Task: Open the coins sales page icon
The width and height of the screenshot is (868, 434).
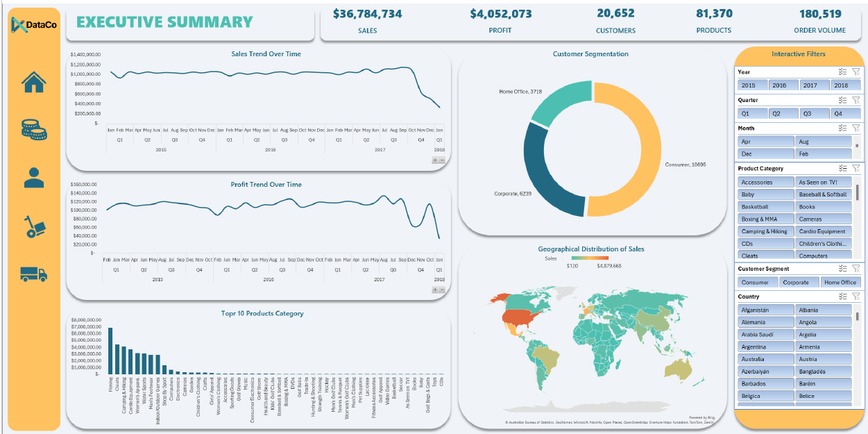Action: (33, 128)
